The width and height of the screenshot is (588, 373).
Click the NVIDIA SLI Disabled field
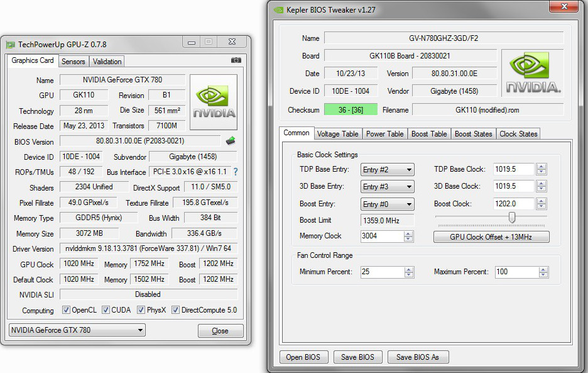(x=148, y=294)
